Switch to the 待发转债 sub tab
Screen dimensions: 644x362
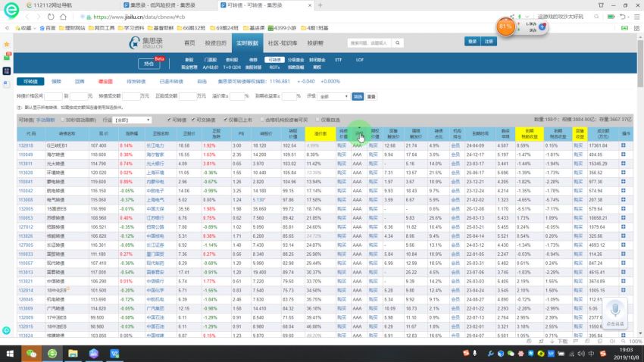pos(136,82)
